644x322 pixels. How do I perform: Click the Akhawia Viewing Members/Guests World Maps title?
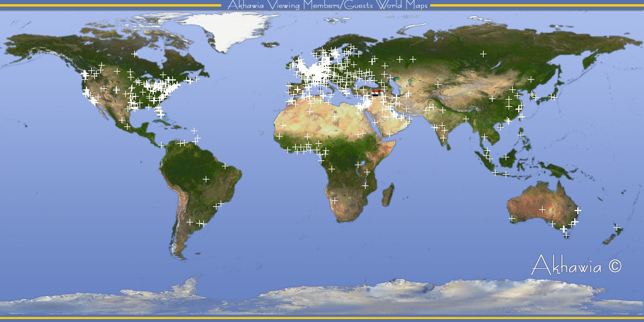(x=327, y=5)
